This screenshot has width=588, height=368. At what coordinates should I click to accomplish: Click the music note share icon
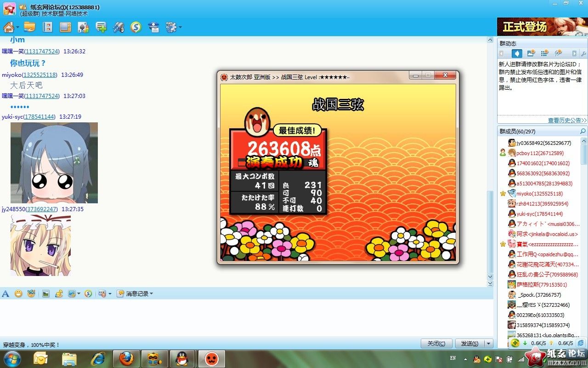pyautogui.click(x=59, y=293)
